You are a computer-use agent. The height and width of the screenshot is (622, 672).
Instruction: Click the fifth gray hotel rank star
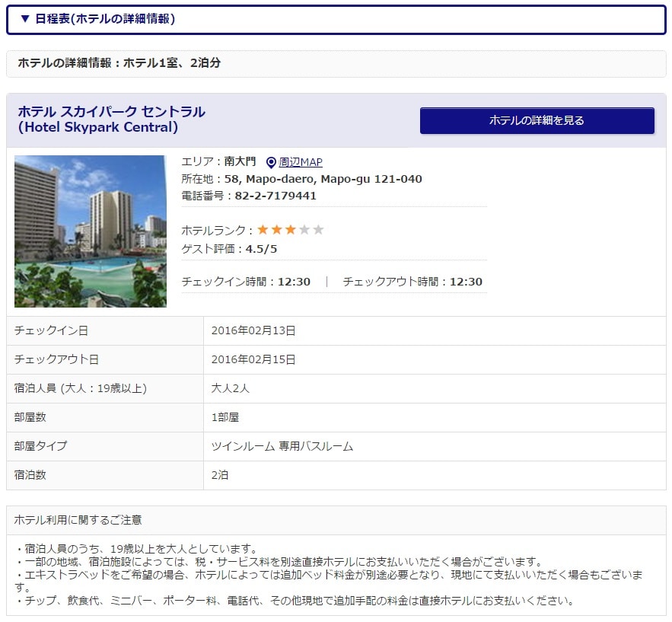click(318, 230)
